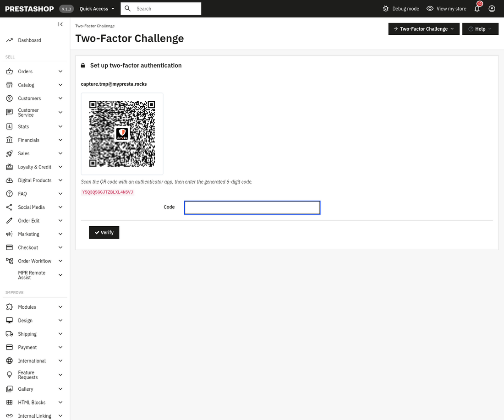This screenshot has width=504, height=420.
Task: Click the Loyalty & Credit gift icon
Action: pos(9,167)
